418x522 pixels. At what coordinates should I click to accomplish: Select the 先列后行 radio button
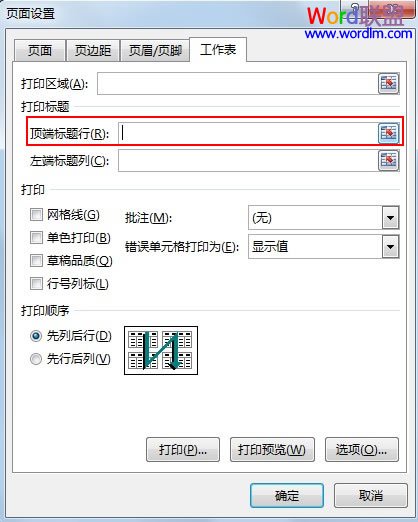tap(36, 336)
